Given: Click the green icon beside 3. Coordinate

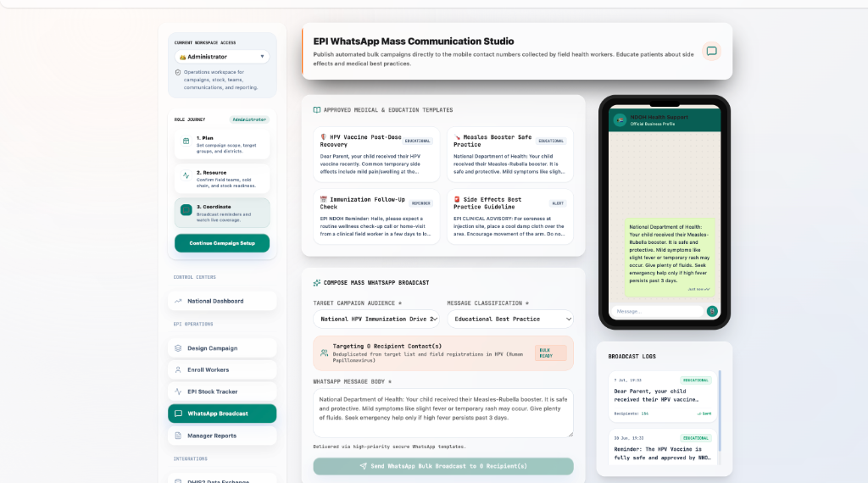Looking at the screenshot, I should click(x=186, y=209).
